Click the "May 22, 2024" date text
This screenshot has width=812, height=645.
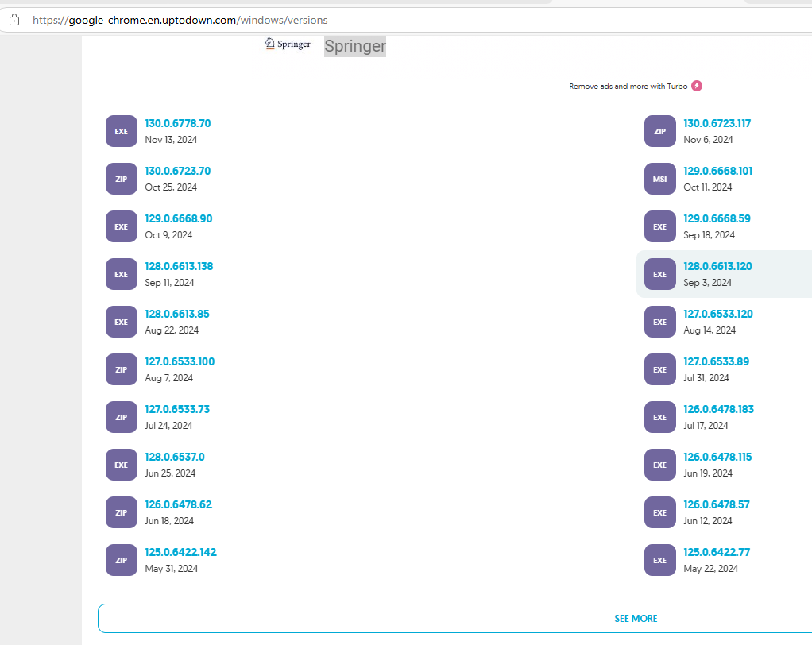(x=710, y=569)
